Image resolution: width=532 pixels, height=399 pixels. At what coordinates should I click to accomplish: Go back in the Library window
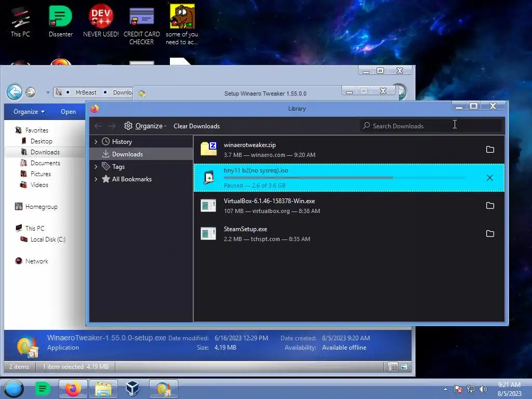tap(98, 126)
